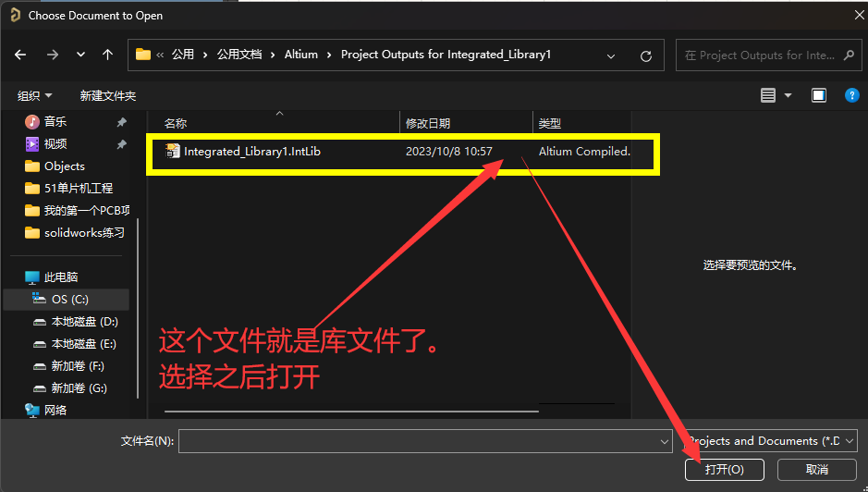Screen dimensions: 868x492
Task: Sort files by 名称 column
Action: tap(176, 124)
